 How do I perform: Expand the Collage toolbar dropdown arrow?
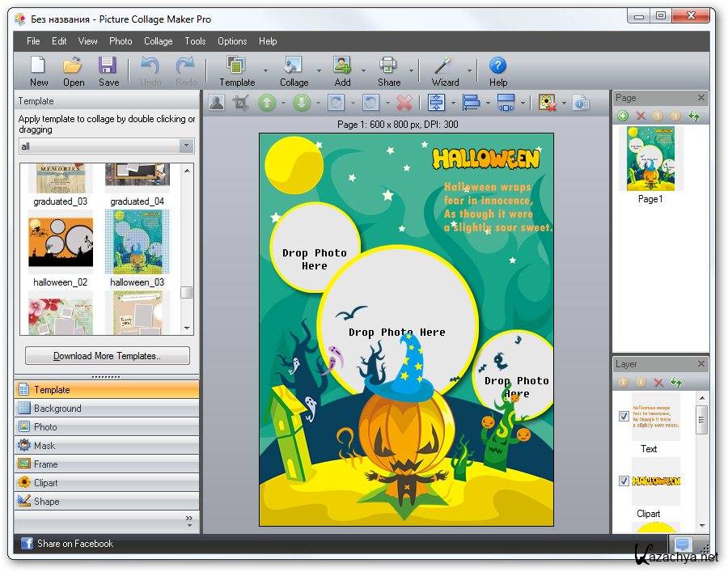coord(319,71)
